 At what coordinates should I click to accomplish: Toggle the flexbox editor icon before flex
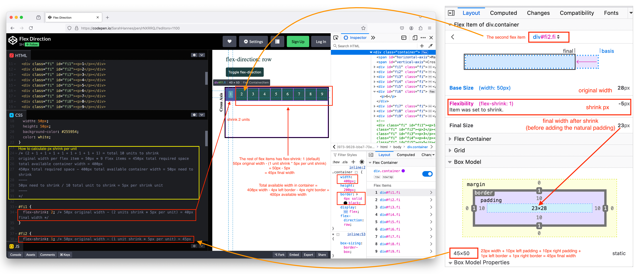point(345,212)
